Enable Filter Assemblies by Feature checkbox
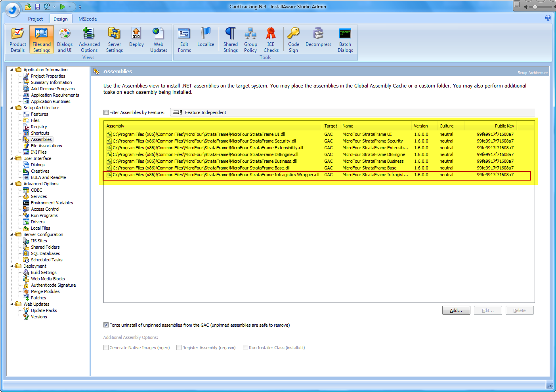The height and width of the screenshot is (392, 556). [106, 112]
